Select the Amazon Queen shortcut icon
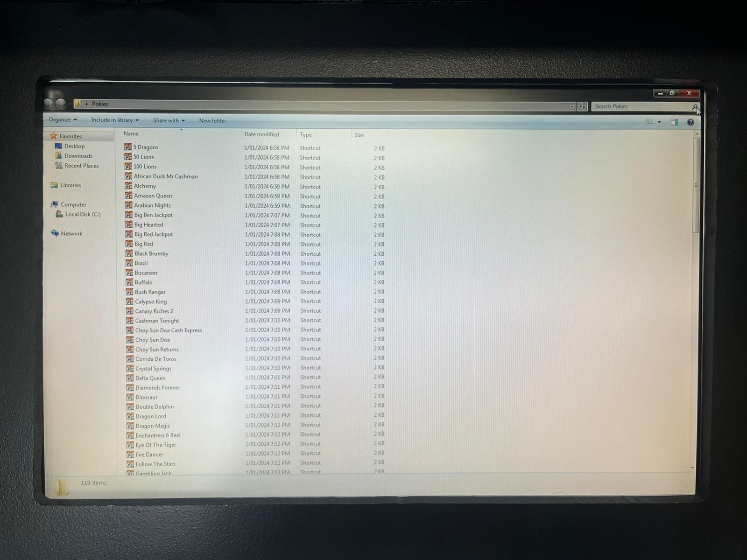This screenshot has height=560, width=747. coord(128,196)
